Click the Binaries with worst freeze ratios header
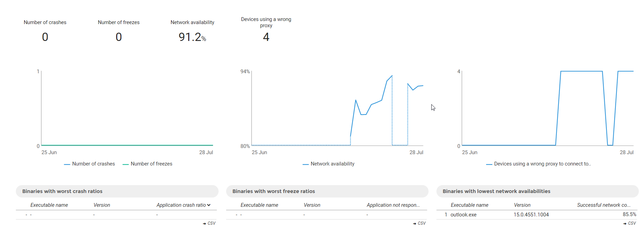The height and width of the screenshot is (246, 644). point(273,191)
